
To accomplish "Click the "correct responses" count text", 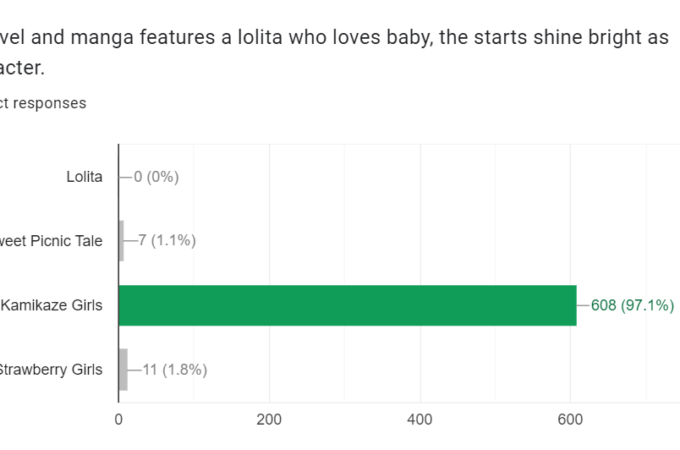I will [x=43, y=103].
